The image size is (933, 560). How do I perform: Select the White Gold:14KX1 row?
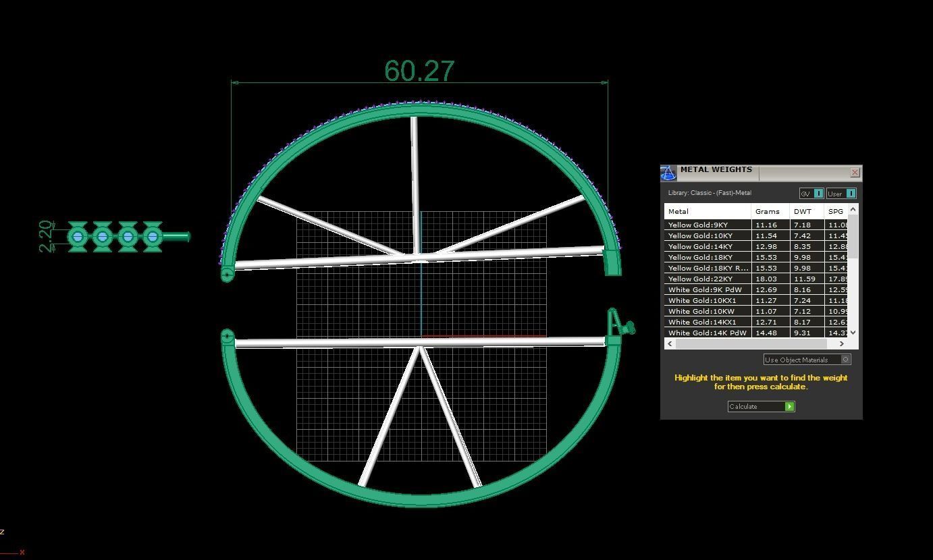coord(755,322)
